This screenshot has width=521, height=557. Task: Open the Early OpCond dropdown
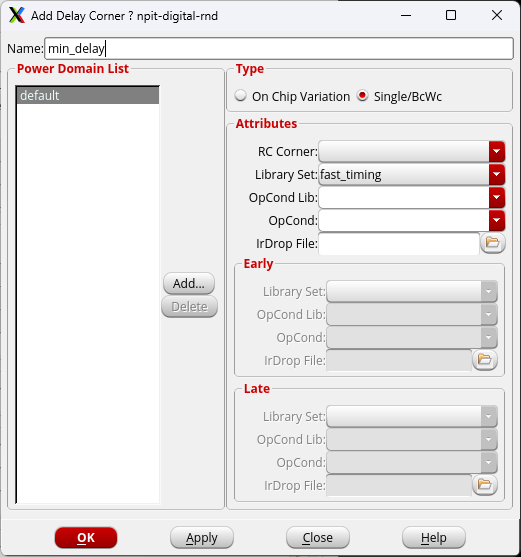[x=489, y=337]
